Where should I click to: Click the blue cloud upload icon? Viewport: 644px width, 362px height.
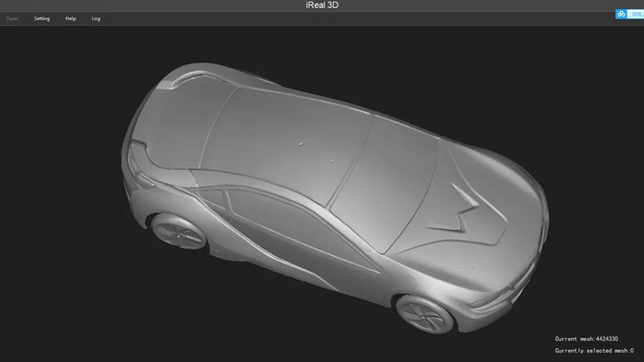(x=621, y=14)
